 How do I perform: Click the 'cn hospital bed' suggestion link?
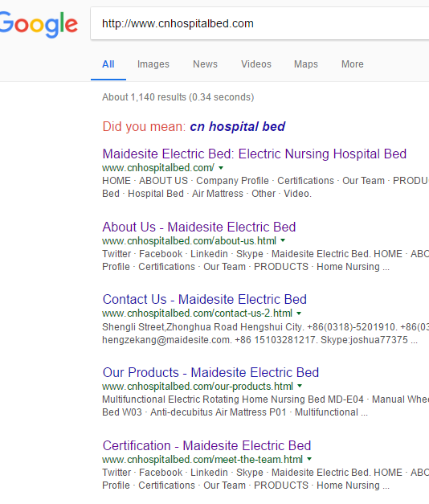[238, 127]
